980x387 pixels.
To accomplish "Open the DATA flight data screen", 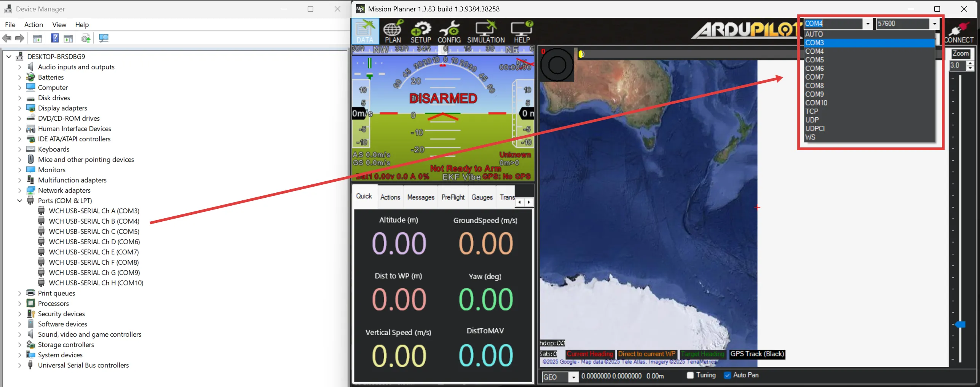I will [x=365, y=32].
